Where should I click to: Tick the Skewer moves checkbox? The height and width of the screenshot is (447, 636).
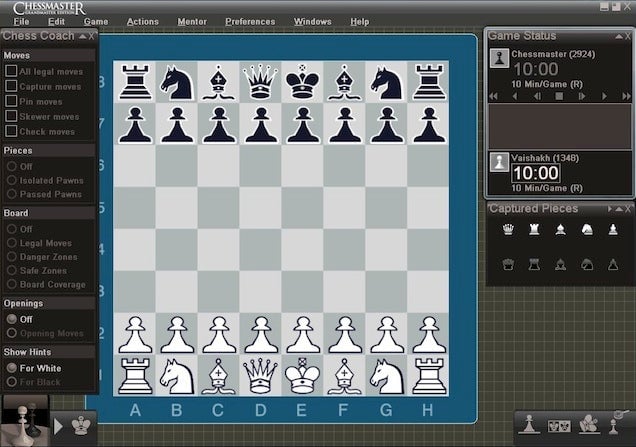[x=11, y=116]
